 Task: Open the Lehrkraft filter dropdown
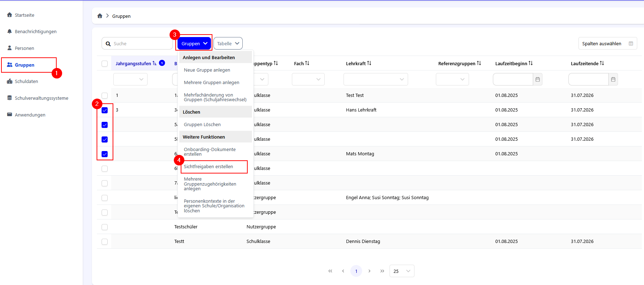(375, 79)
